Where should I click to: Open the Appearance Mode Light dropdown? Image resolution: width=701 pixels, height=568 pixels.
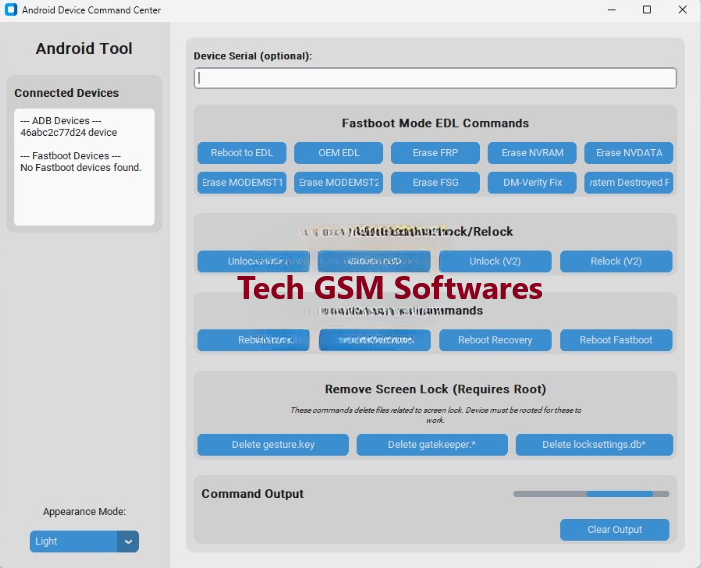(84, 542)
